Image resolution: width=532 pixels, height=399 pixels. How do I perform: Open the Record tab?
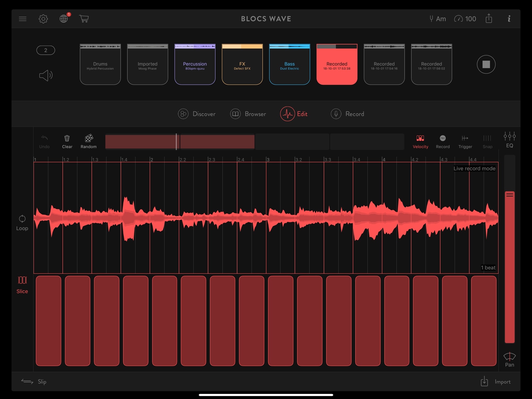pyautogui.click(x=347, y=114)
